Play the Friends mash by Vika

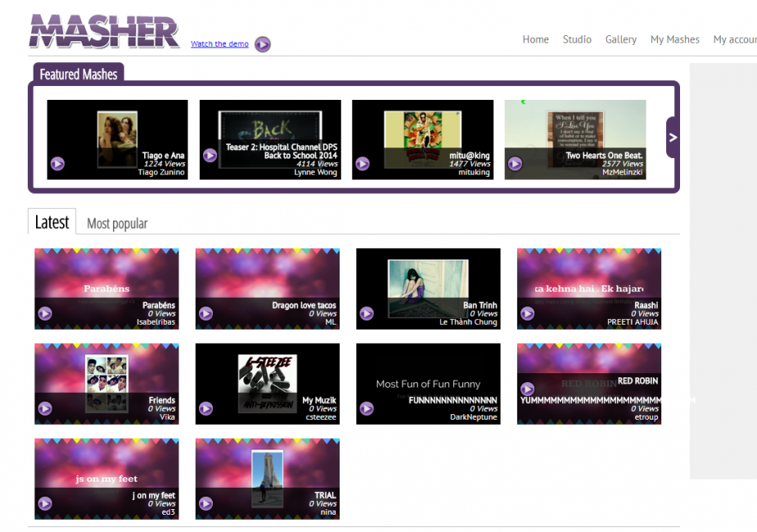[45, 408]
